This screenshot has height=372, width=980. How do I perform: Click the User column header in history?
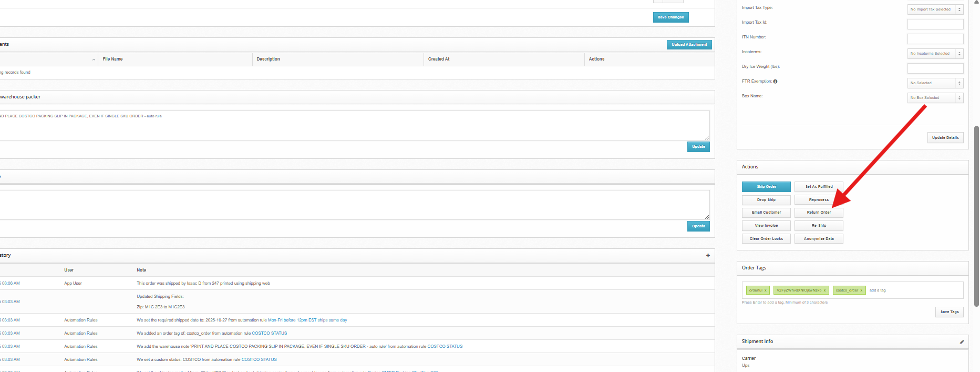(x=69, y=270)
